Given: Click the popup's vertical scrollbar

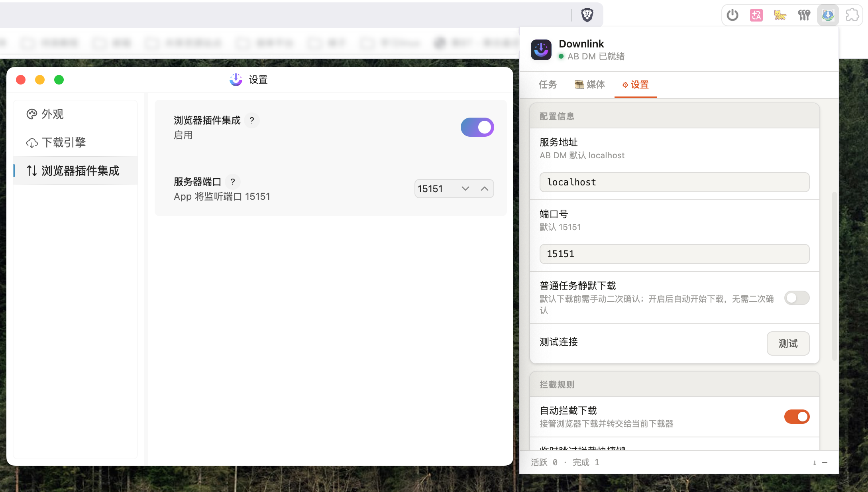Looking at the screenshot, I should [x=834, y=277].
